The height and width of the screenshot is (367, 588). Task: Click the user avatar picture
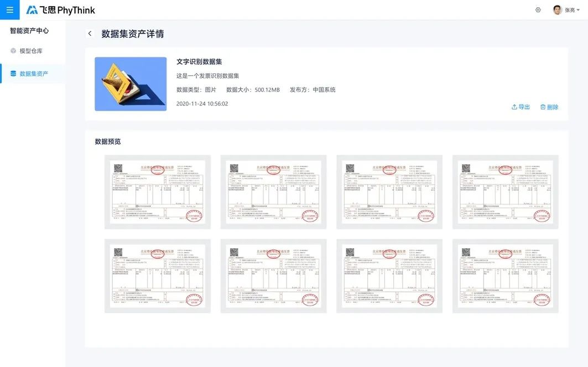tap(557, 10)
